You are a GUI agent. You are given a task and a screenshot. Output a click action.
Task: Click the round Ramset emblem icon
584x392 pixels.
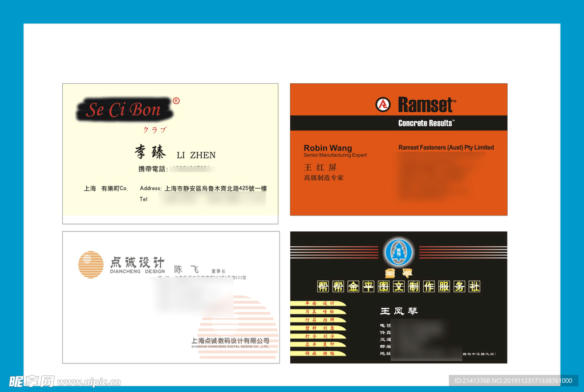[x=383, y=104]
